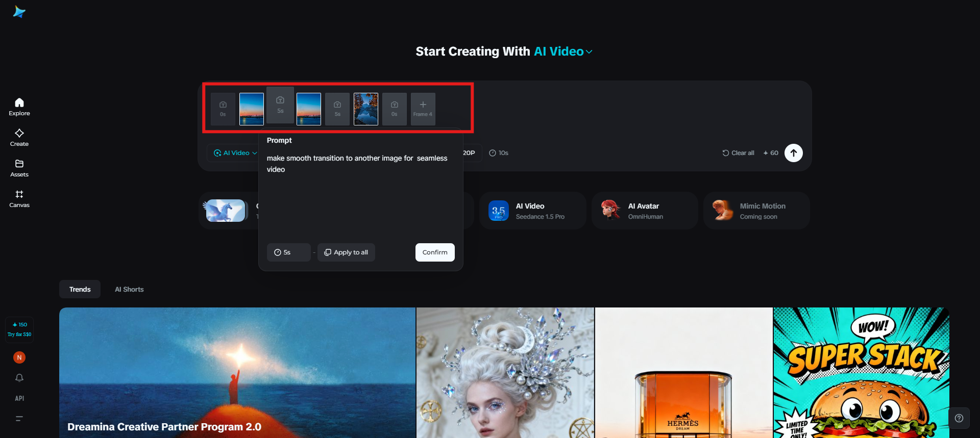Open the 10s video duration selector
The image size is (980, 438).
pyautogui.click(x=499, y=153)
